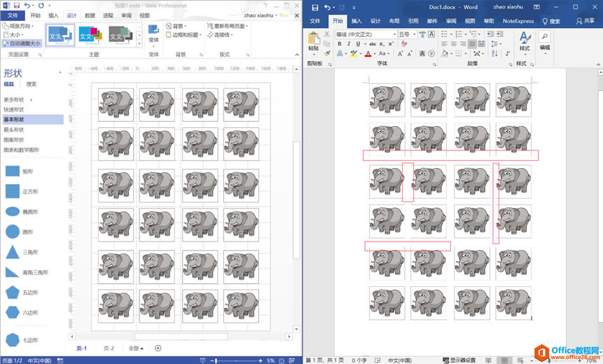Toggle underline formatting in Word

pyautogui.click(x=357, y=44)
